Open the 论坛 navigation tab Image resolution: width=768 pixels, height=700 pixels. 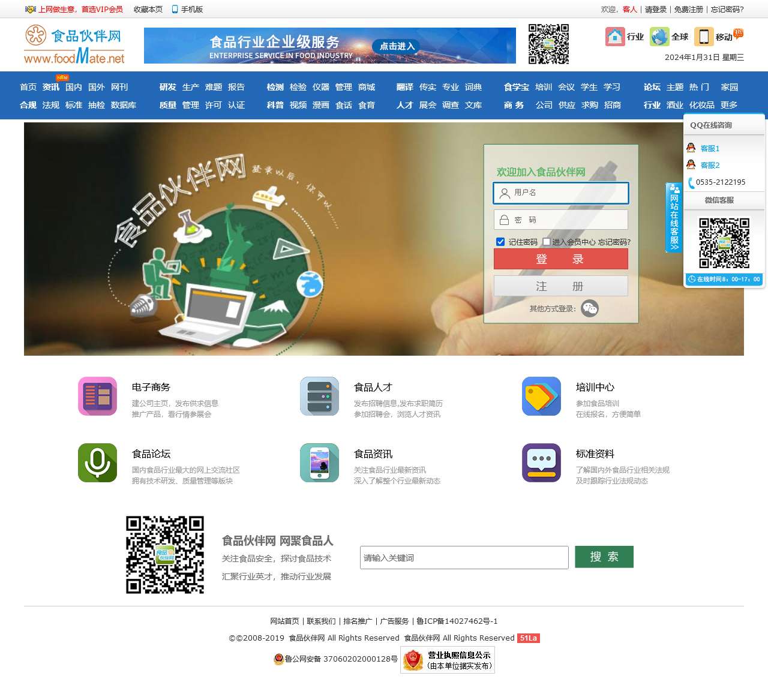point(652,86)
